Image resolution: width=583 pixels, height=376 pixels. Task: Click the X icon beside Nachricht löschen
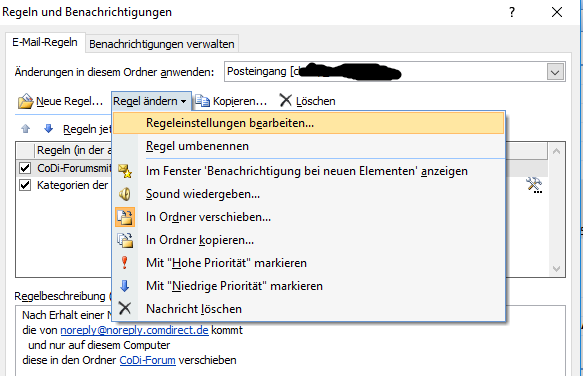point(125,308)
